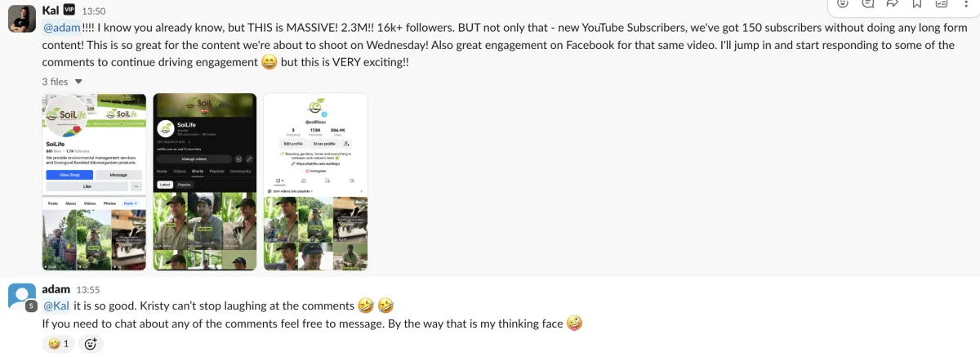Click the add reaction icon below adam's message
Screen dimensions: 980x357
(x=91, y=344)
